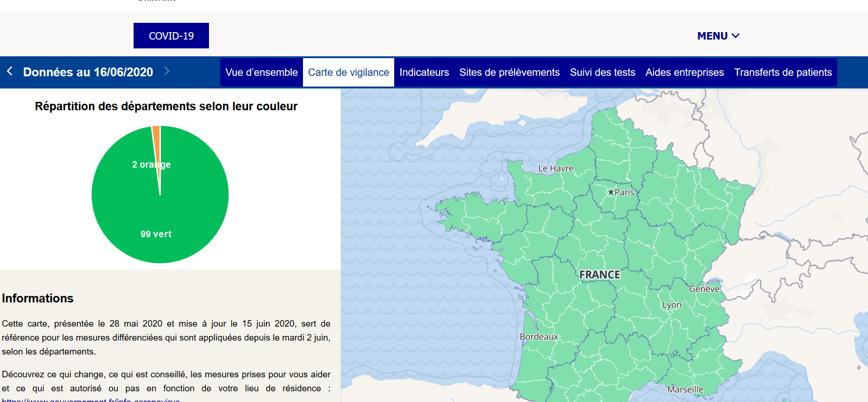Click the Données au 16/06/2020 date heading
The image size is (868, 402).
tap(88, 72)
